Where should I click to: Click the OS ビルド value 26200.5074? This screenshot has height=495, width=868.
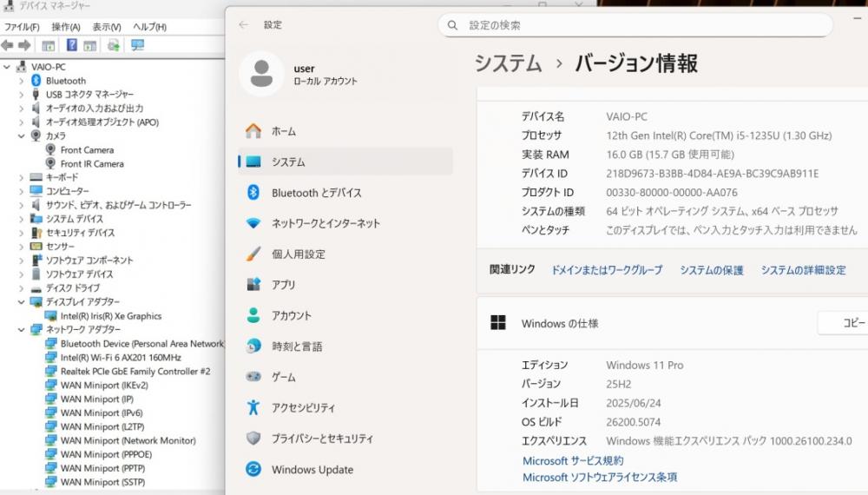634,422
